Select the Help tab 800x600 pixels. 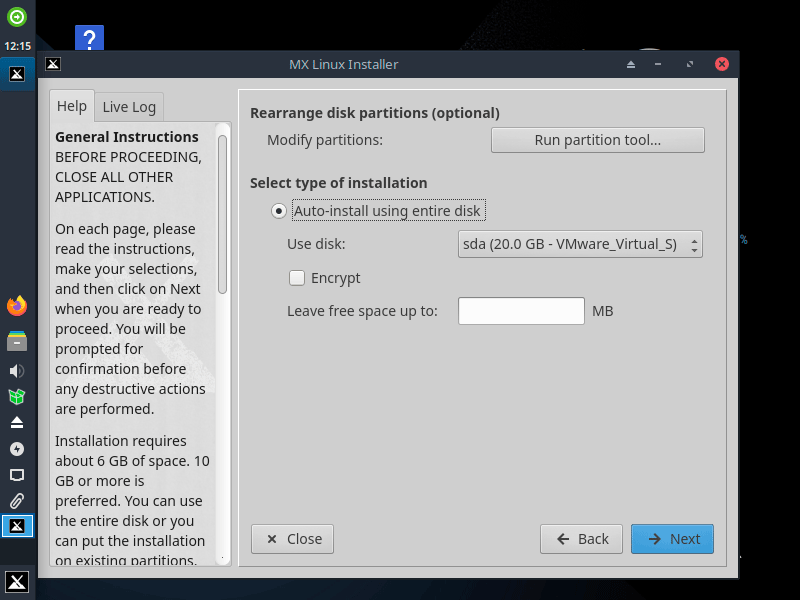coord(72,106)
